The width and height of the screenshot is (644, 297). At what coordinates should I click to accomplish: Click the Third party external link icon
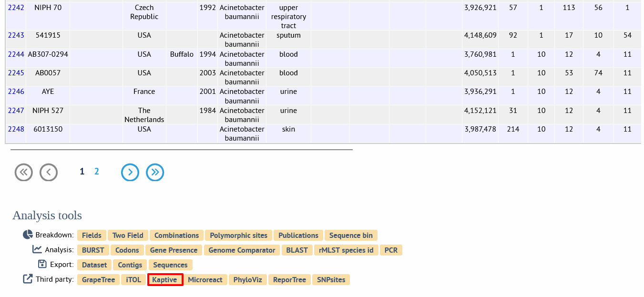point(28,279)
